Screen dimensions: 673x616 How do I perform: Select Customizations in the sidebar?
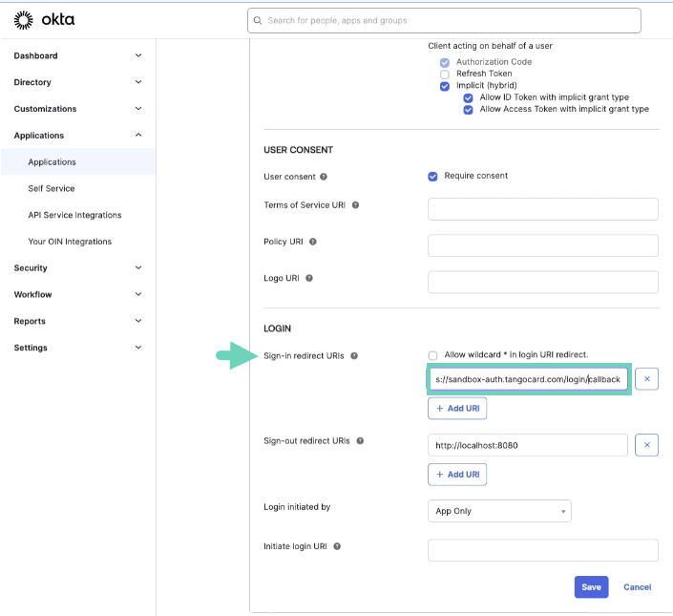pyautogui.click(x=45, y=109)
